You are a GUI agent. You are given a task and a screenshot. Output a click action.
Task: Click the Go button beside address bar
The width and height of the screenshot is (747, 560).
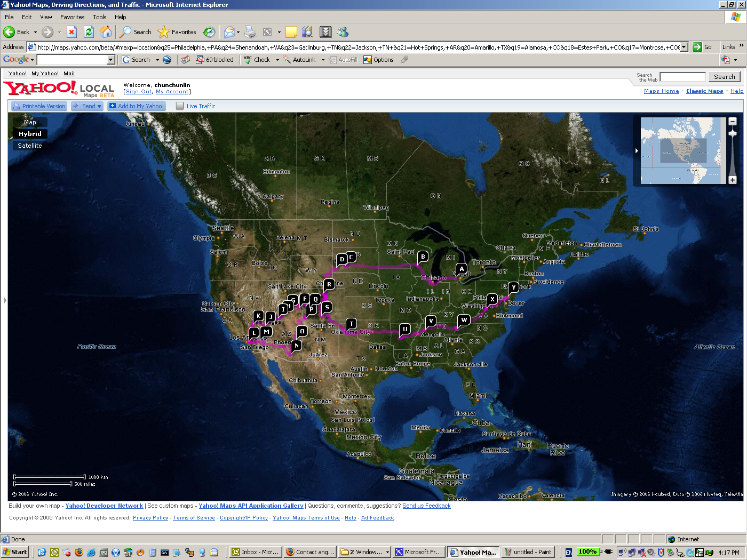coord(703,47)
